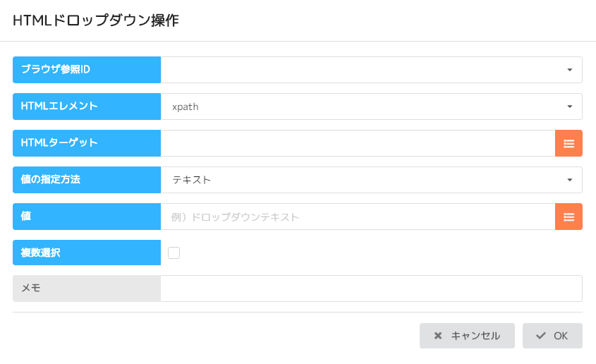
Task: Click inside the メモ input field
Action: 371,289
